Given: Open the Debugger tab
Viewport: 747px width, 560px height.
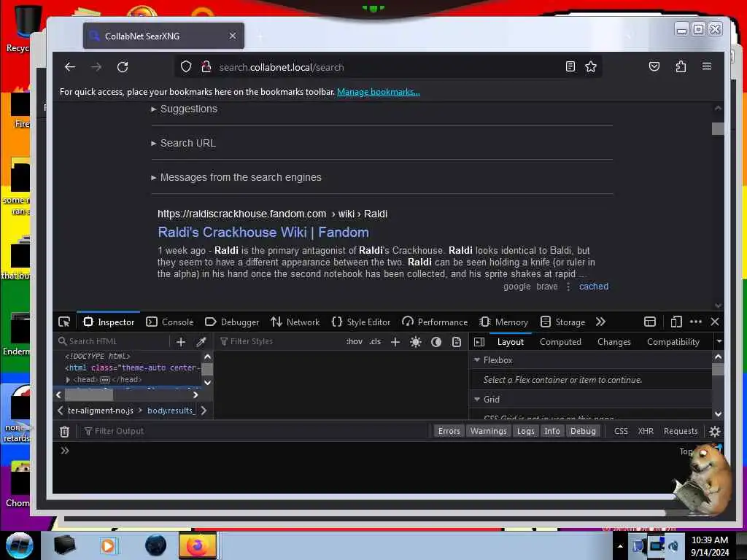Looking at the screenshot, I should [232, 322].
